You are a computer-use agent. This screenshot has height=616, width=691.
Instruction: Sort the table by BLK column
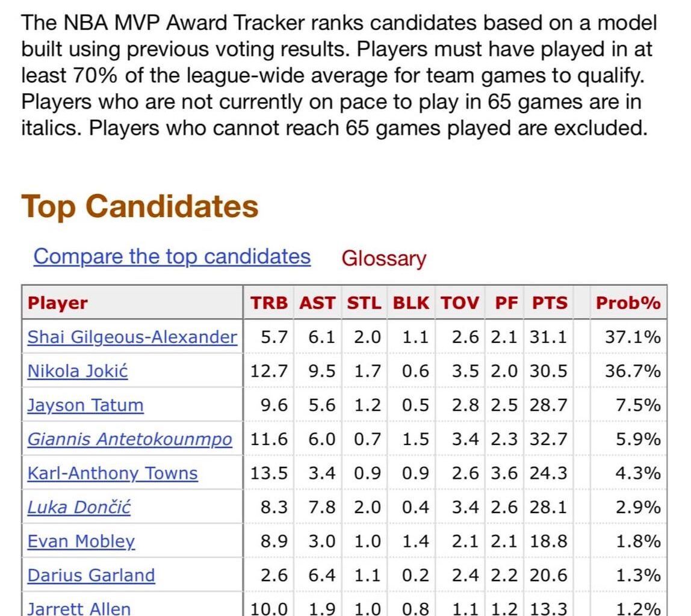pos(411,303)
